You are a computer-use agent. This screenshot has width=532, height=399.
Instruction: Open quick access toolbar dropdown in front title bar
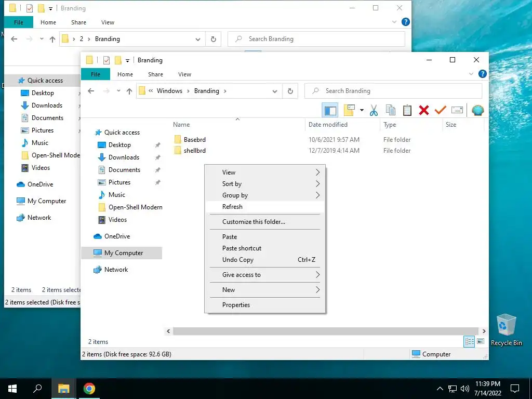[127, 61]
